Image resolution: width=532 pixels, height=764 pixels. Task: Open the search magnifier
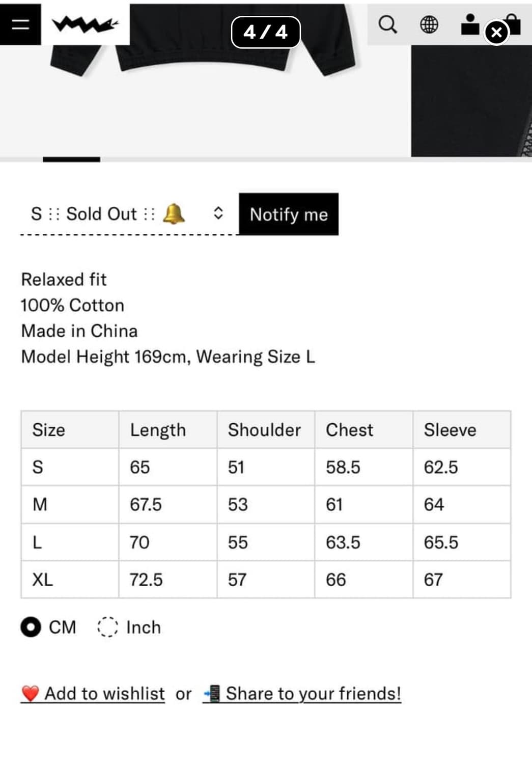(x=387, y=24)
